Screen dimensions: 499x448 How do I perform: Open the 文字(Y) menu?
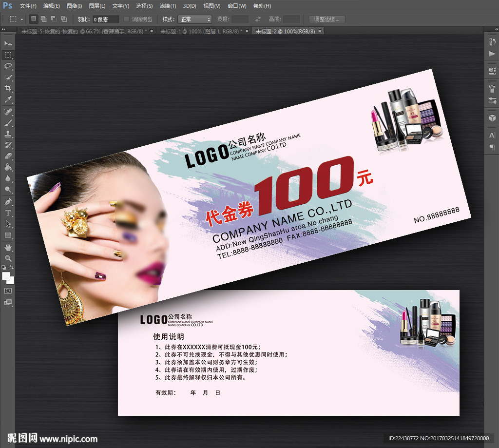121,6
